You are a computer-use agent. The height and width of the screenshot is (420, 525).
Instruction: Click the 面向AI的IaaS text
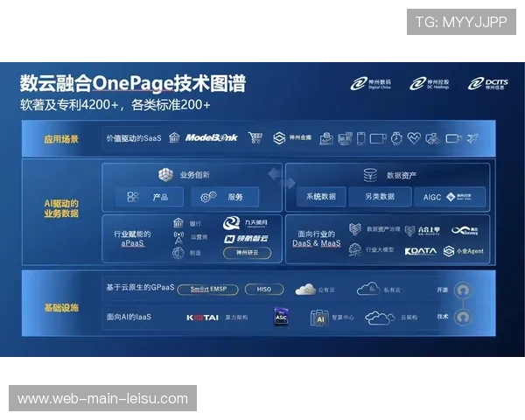(x=129, y=317)
